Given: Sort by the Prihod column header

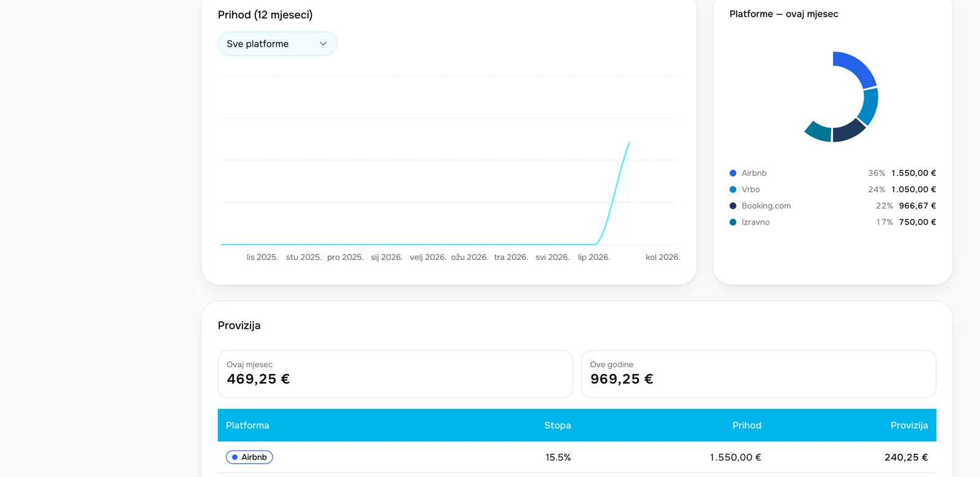Looking at the screenshot, I should [747, 425].
